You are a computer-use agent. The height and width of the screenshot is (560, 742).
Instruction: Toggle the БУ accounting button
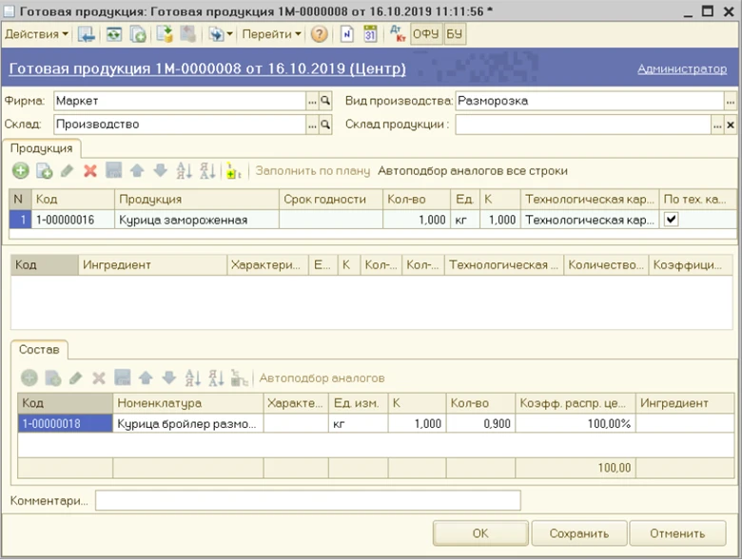(x=454, y=34)
